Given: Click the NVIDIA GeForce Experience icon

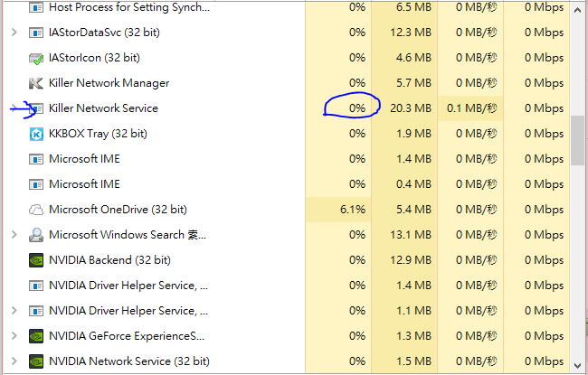Looking at the screenshot, I should coord(36,336).
